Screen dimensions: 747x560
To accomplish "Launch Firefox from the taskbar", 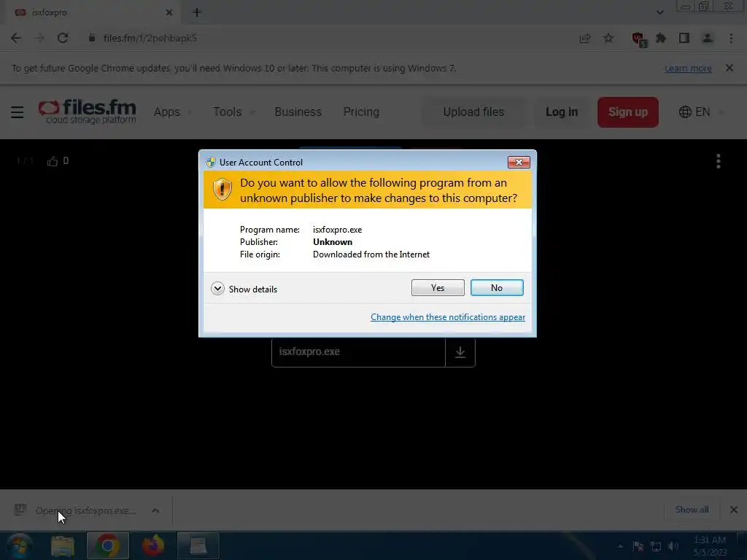I will pos(153,545).
